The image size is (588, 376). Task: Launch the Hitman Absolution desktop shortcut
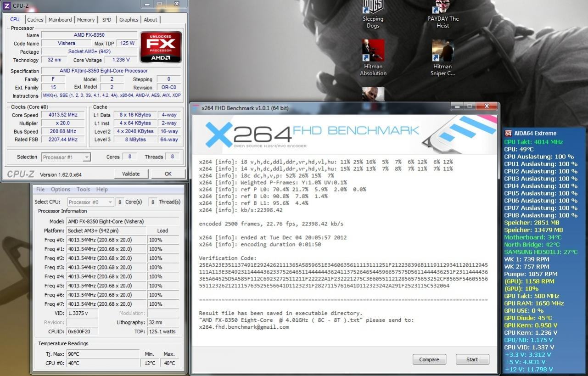pyautogui.click(x=373, y=58)
